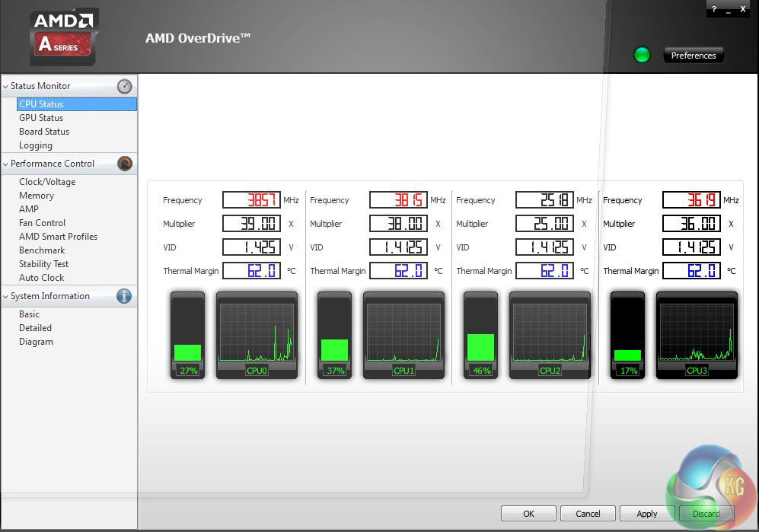Click the 17% usage bar
Screen dimensions: 759x532
point(627,334)
